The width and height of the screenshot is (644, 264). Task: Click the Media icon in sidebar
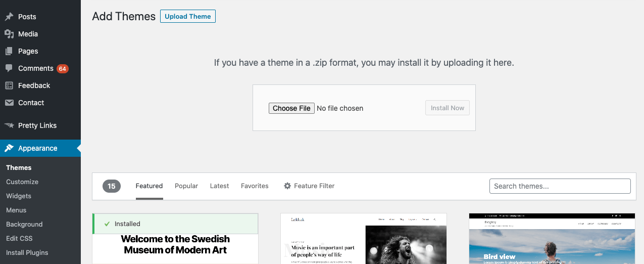[9, 34]
